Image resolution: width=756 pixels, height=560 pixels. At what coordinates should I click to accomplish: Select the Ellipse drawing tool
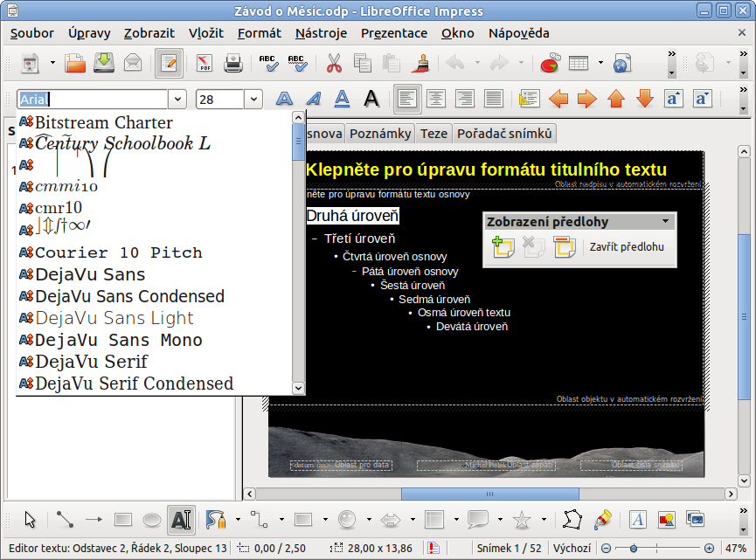(x=152, y=520)
